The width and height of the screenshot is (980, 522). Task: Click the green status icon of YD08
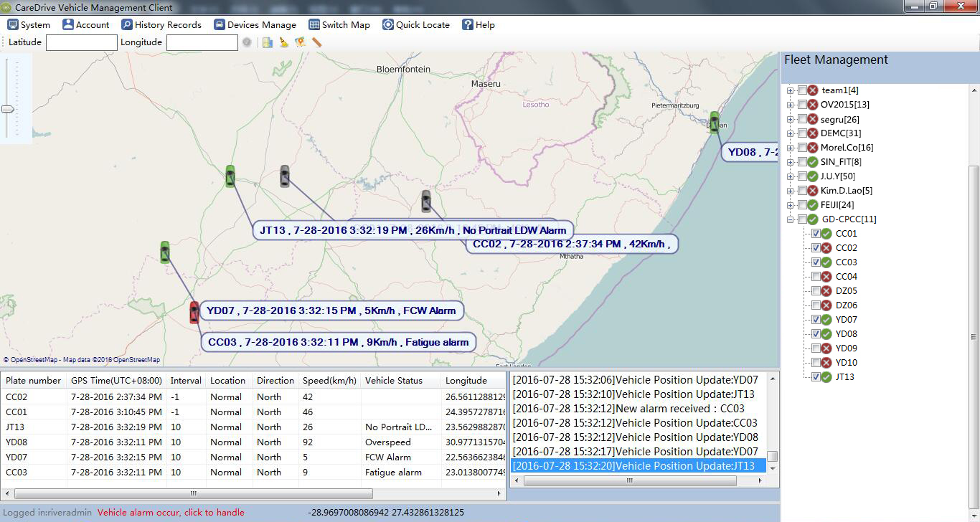(826, 334)
